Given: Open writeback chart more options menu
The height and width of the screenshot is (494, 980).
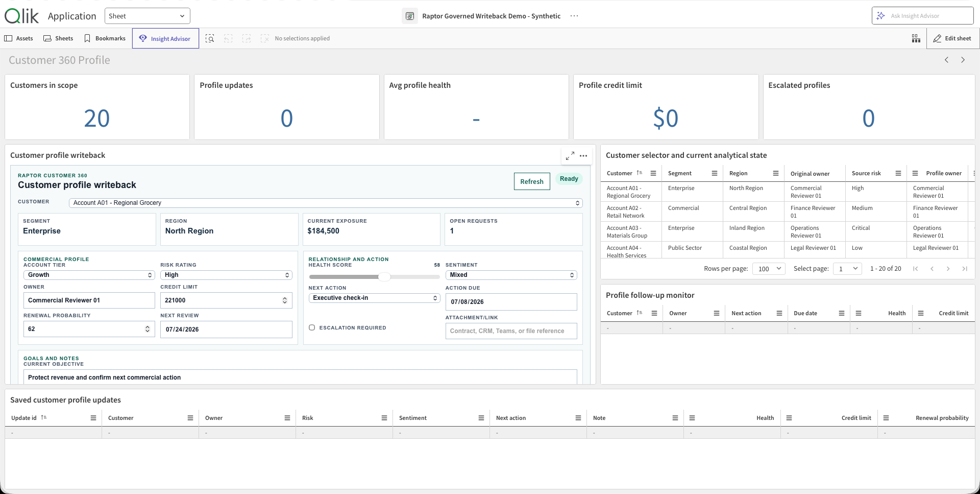Looking at the screenshot, I should pos(583,156).
